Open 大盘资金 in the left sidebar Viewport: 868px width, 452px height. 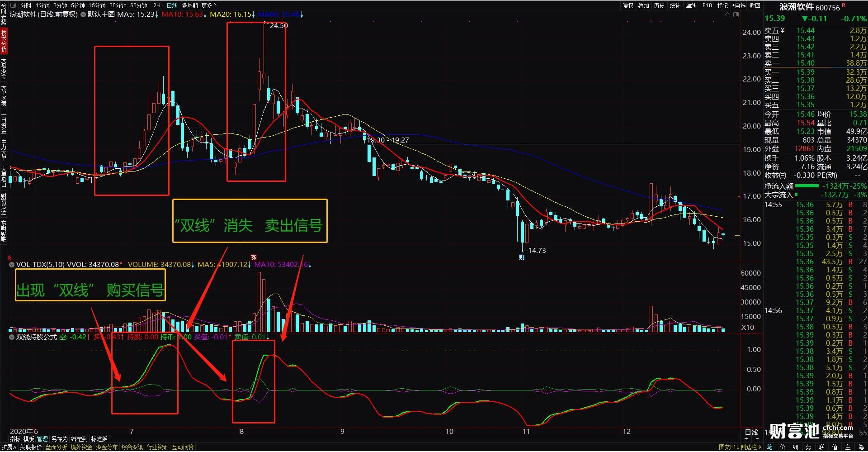pos(4,68)
